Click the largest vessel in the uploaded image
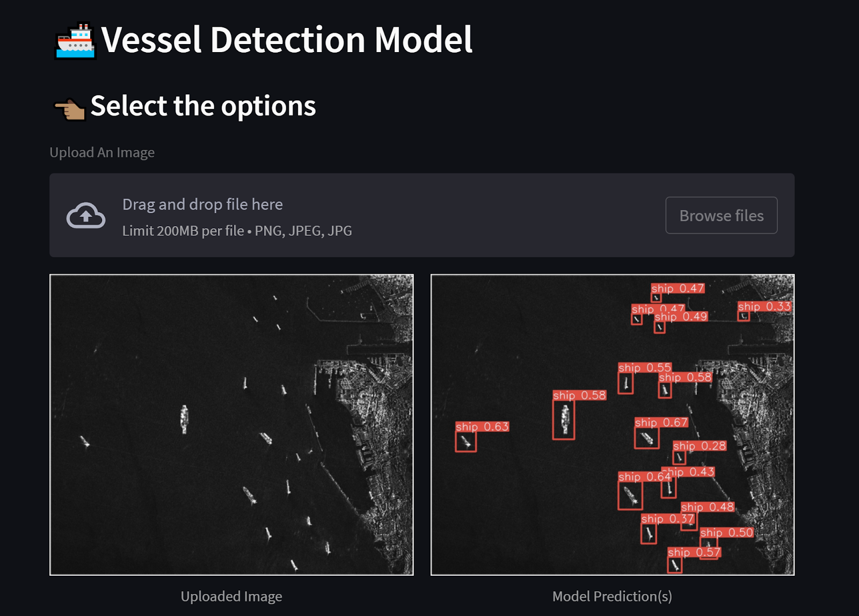 (184, 418)
